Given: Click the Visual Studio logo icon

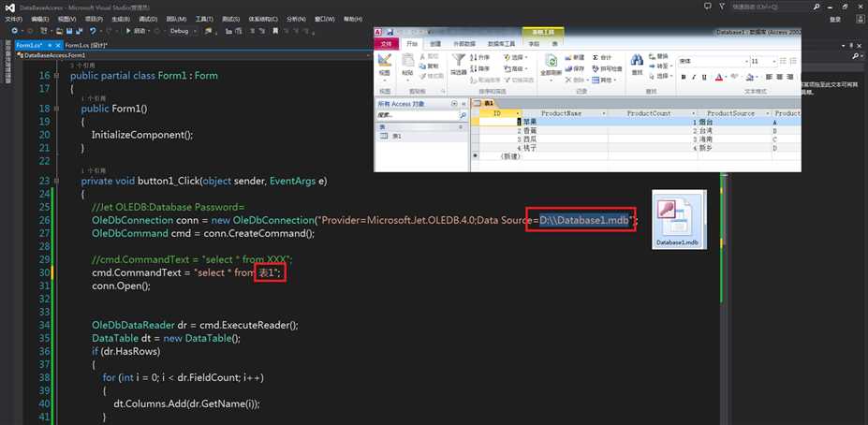Looking at the screenshot, I should click(9, 7).
